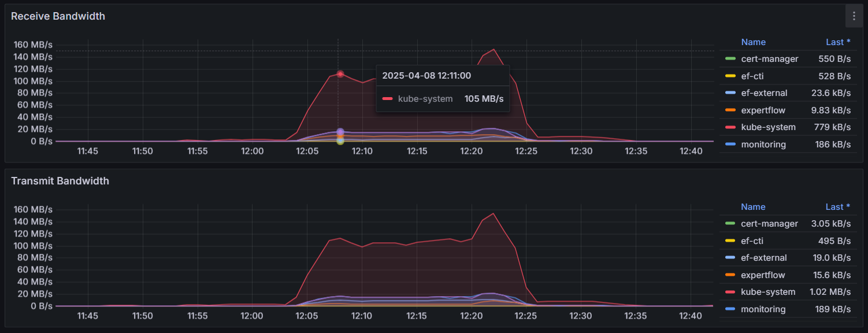
Task: Click light-blue ef-external swatch in Receive legend
Action: 730,93
